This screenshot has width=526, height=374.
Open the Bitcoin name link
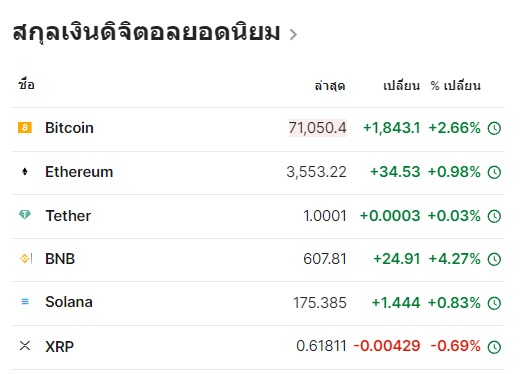pyautogui.click(x=69, y=128)
